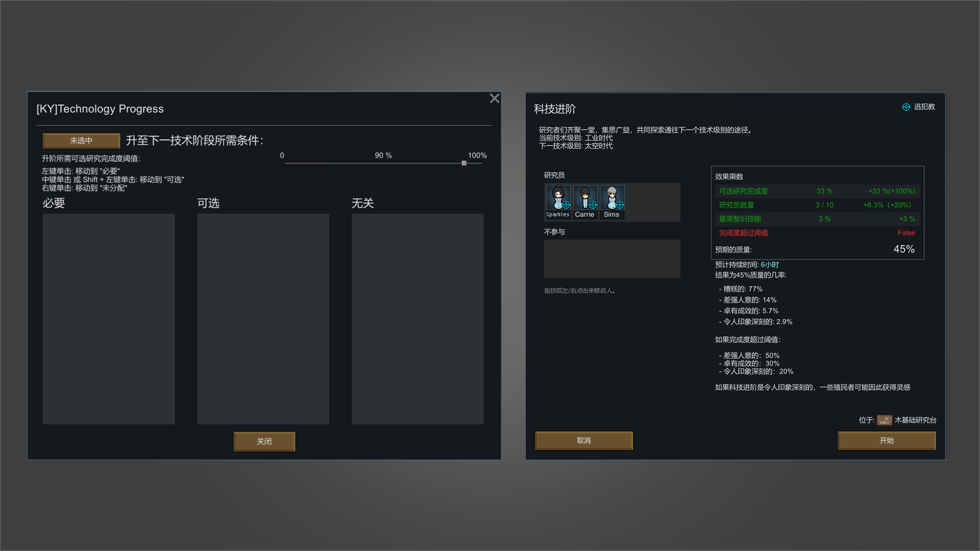The image size is (980, 551).
Task: Click the 关闭 button
Action: tap(264, 441)
